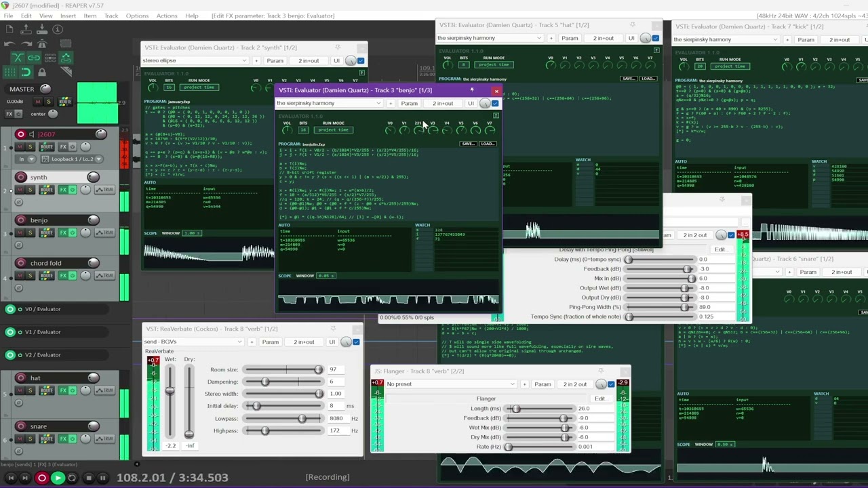Screen dimensions: 868x488
Task: Click the Open project toolbar icon
Action: click(x=26, y=29)
